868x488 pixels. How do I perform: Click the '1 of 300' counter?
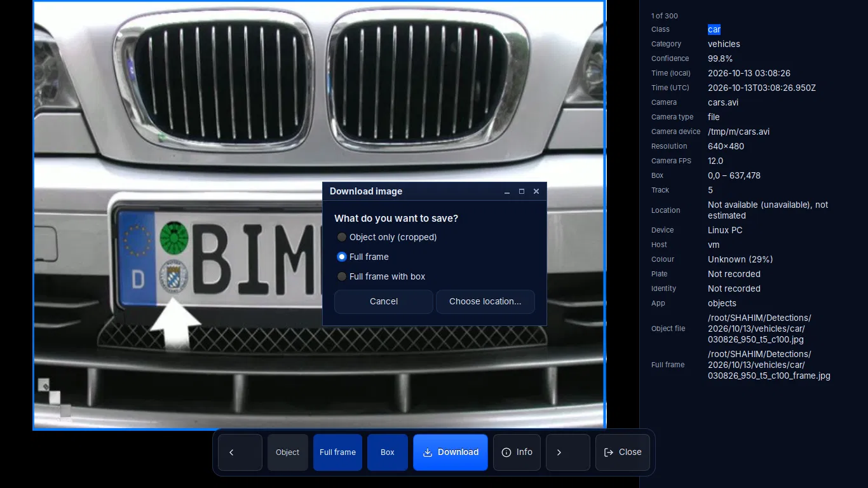coord(665,16)
